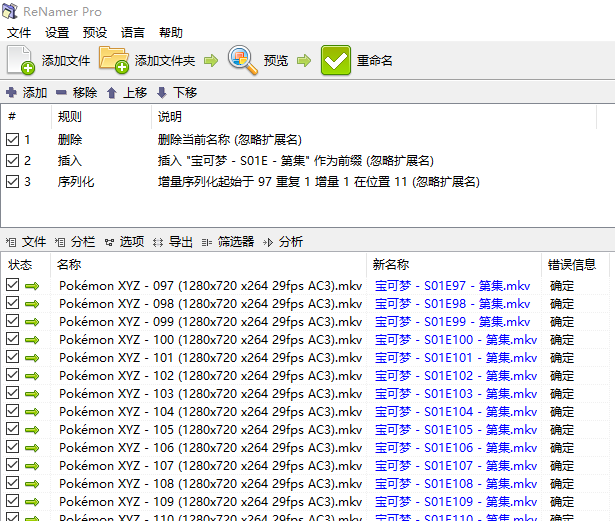Select file Pokémon XYZ - 102 (1280x720 x264 29fps AC3).mkv
This screenshot has height=521, width=615.
211,376
